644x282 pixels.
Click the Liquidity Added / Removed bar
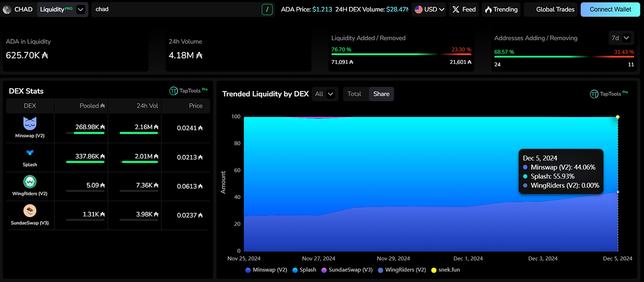coord(401,55)
